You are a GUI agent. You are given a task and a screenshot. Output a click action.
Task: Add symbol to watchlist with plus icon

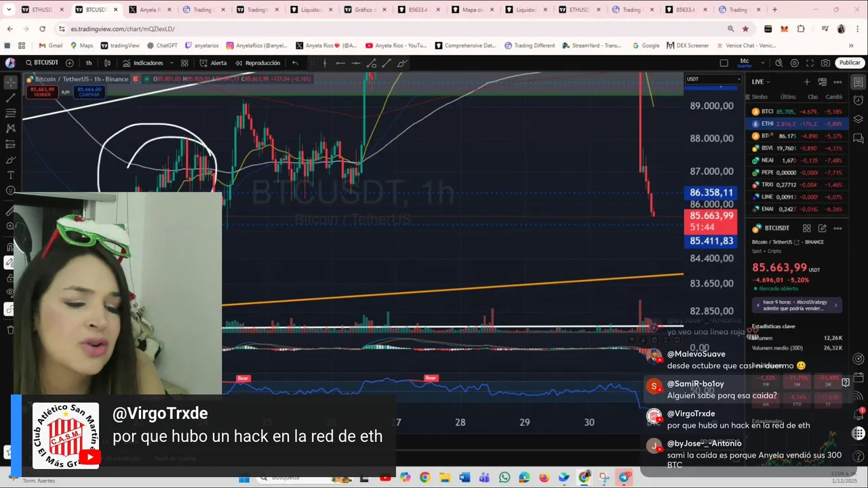(x=807, y=82)
